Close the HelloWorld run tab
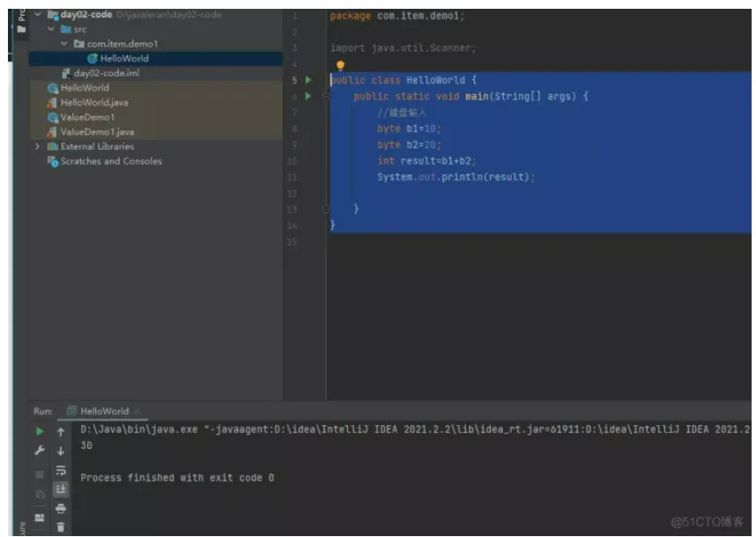Screen dimensions: 756x537 137,411
